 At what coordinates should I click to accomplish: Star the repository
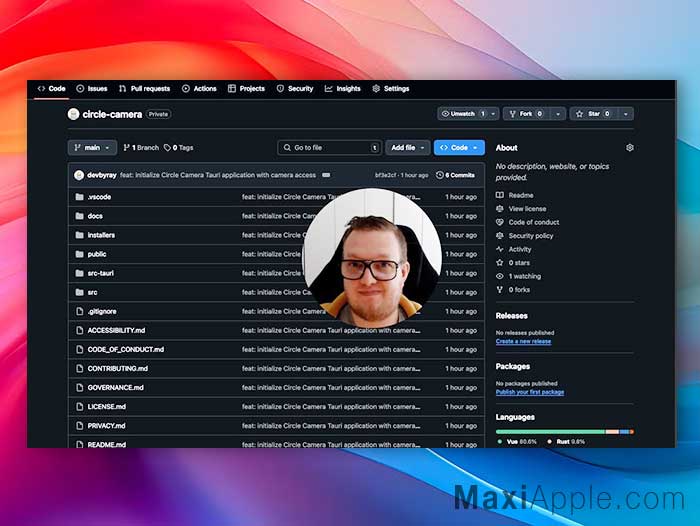pyautogui.click(x=593, y=114)
